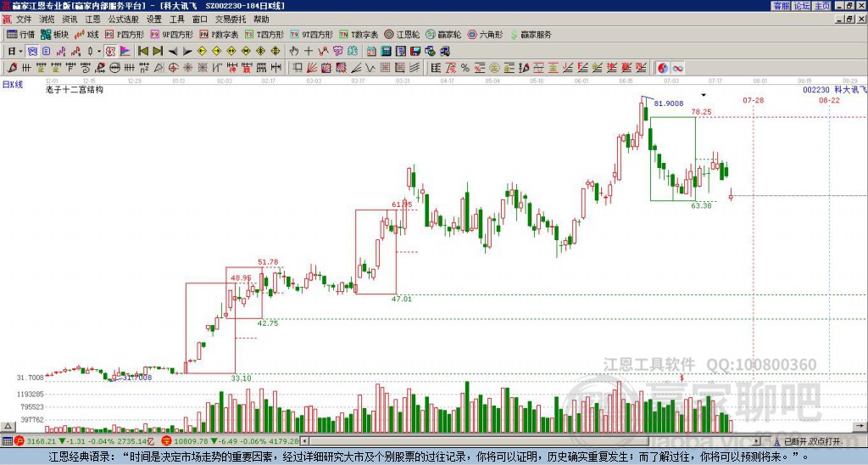Open the 行情 quotes view
868x465 pixels.
click(x=21, y=34)
